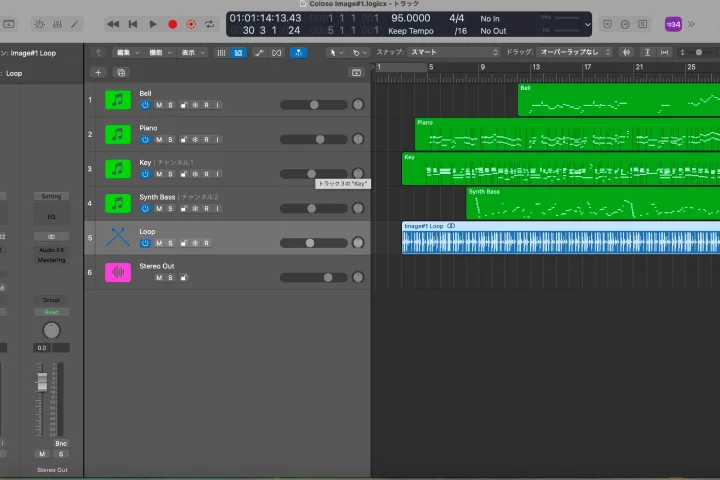720x480 pixels.
Task: Open the Tuner button
Action: point(625,24)
